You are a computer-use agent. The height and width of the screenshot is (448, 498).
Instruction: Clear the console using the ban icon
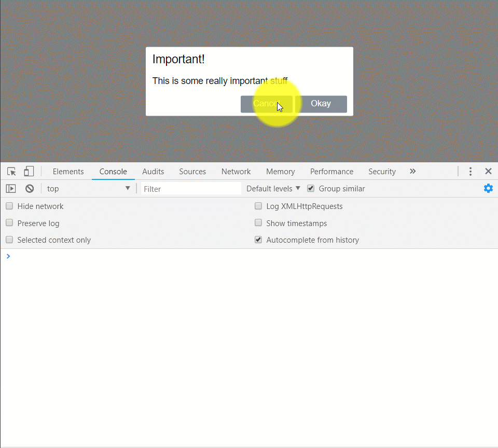tap(29, 188)
